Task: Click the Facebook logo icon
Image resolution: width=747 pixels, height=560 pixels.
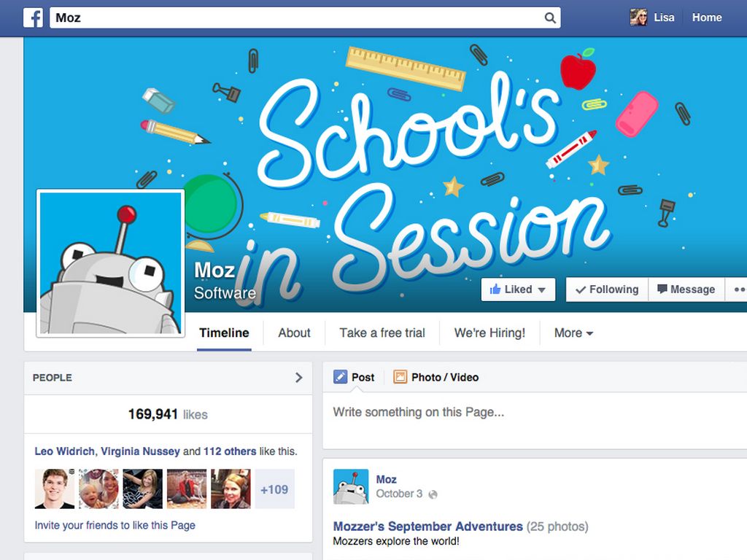Action: click(x=33, y=17)
